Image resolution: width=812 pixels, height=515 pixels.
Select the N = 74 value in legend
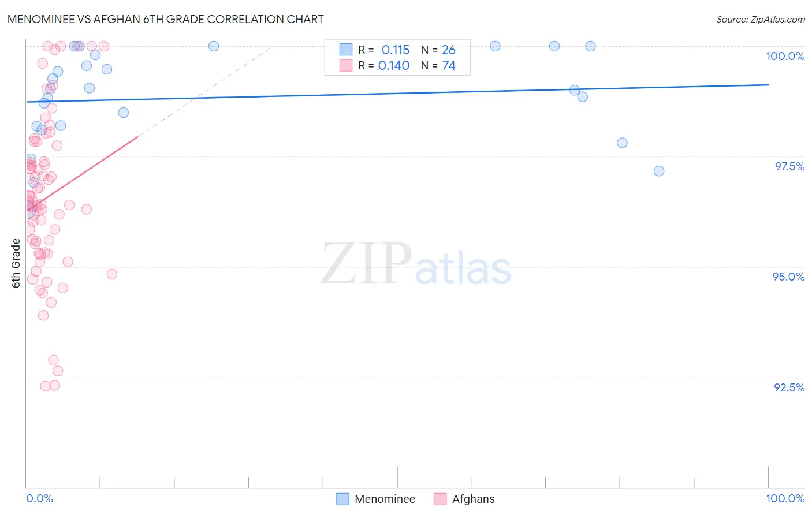[x=438, y=65]
